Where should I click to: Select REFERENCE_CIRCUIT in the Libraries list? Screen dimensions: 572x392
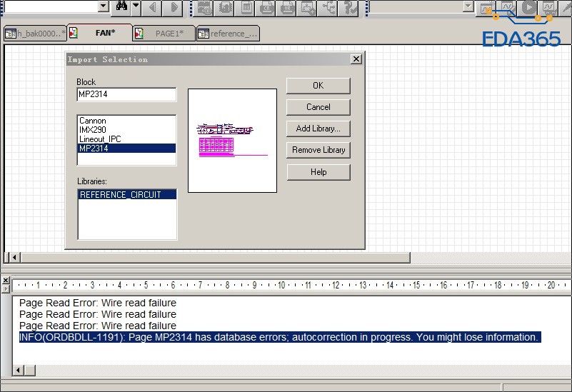(x=127, y=194)
